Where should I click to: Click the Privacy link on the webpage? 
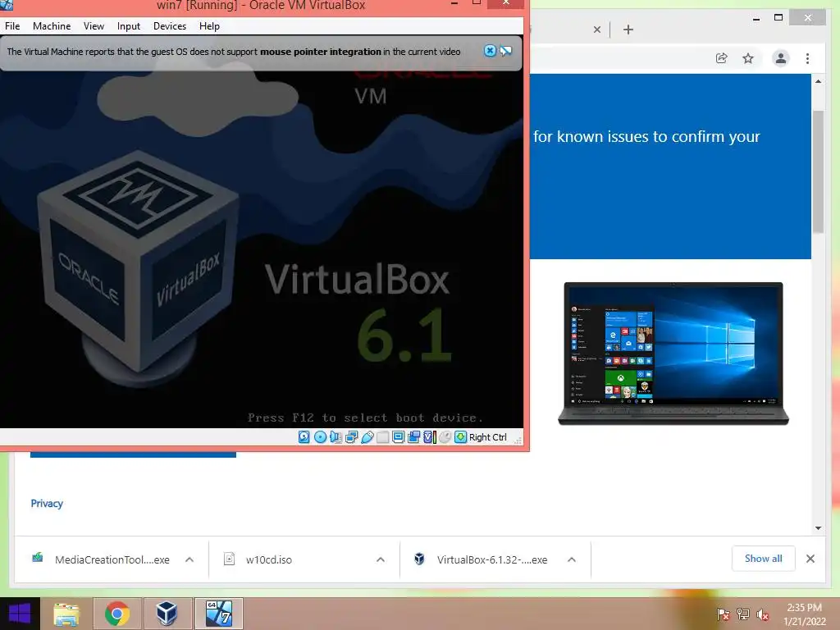(x=47, y=504)
